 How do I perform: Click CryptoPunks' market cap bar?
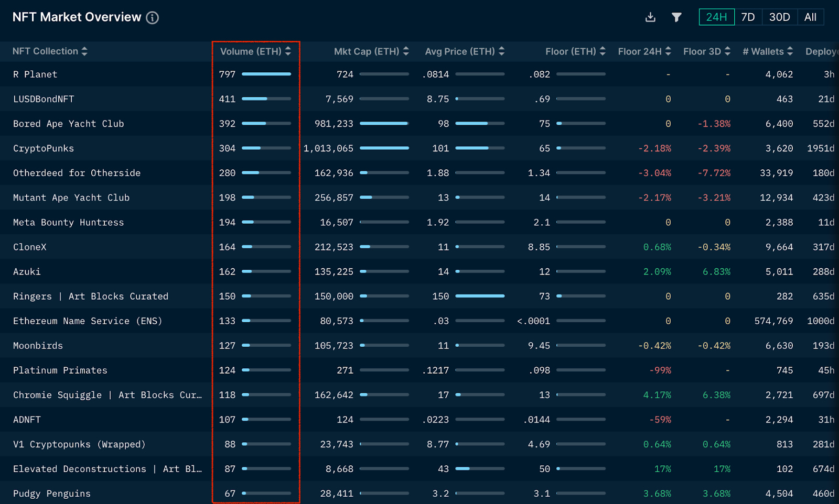pyautogui.click(x=384, y=148)
